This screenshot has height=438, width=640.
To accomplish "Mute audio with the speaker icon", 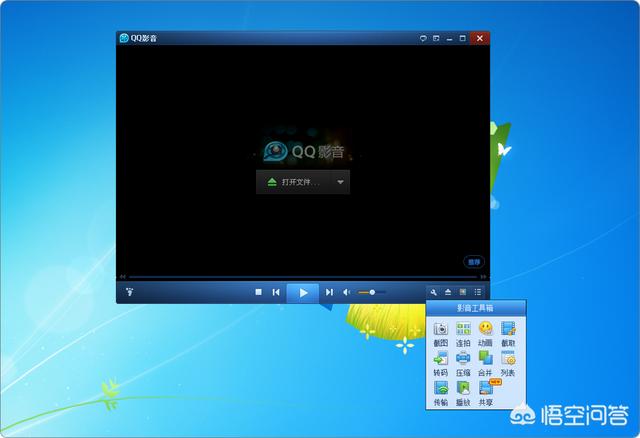I will pyautogui.click(x=347, y=292).
